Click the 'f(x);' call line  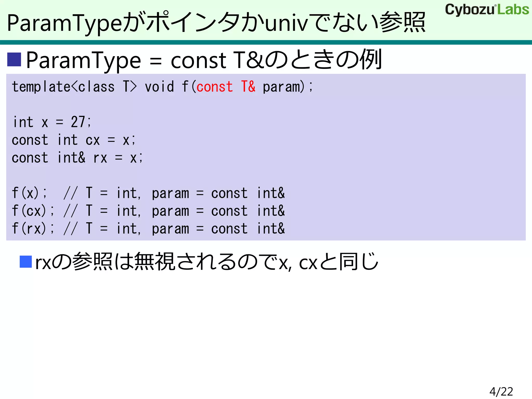(x=148, y=193)
